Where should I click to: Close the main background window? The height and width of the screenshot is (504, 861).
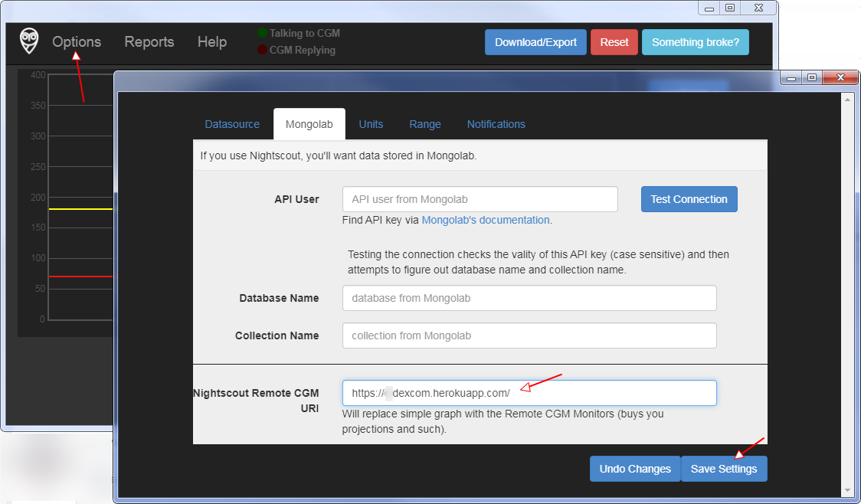click(x=758, y=8)
